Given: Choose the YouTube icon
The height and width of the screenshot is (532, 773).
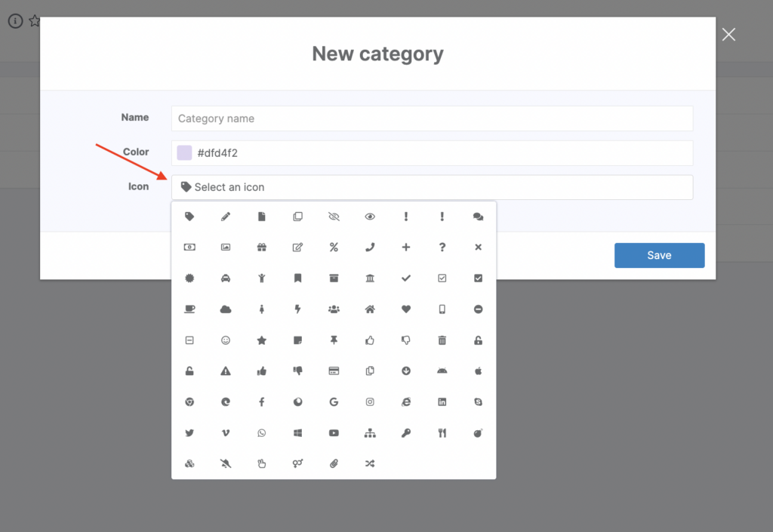Looking at the screenshot, I should (334, 433).
